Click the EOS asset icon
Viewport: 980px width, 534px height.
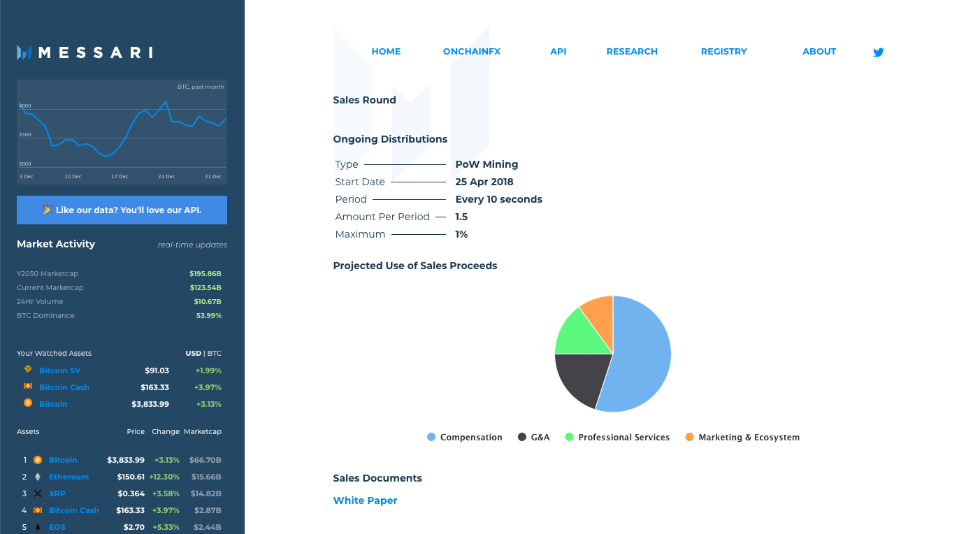point(38,527)
